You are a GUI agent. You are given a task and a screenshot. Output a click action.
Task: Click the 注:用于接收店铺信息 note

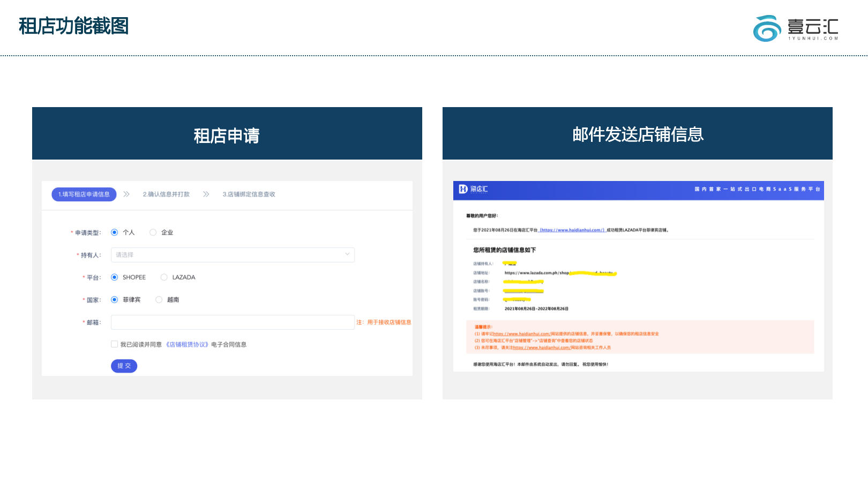(x=384, y=322)
